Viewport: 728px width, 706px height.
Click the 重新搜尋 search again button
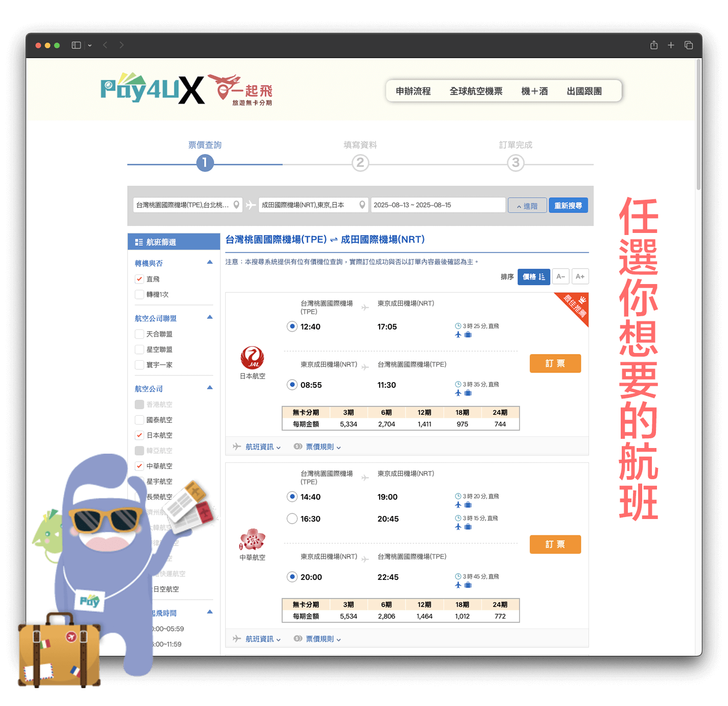coord(568,205)
